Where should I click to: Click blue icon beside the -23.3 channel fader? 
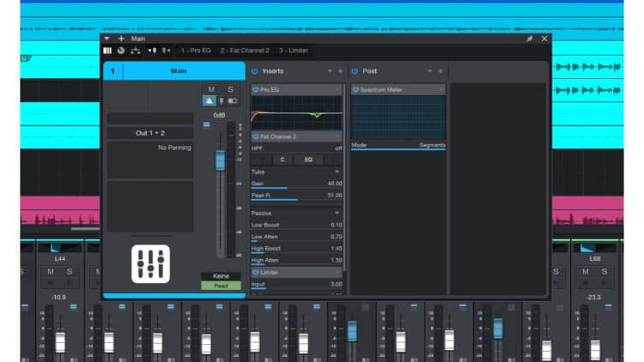coord(608,305)
